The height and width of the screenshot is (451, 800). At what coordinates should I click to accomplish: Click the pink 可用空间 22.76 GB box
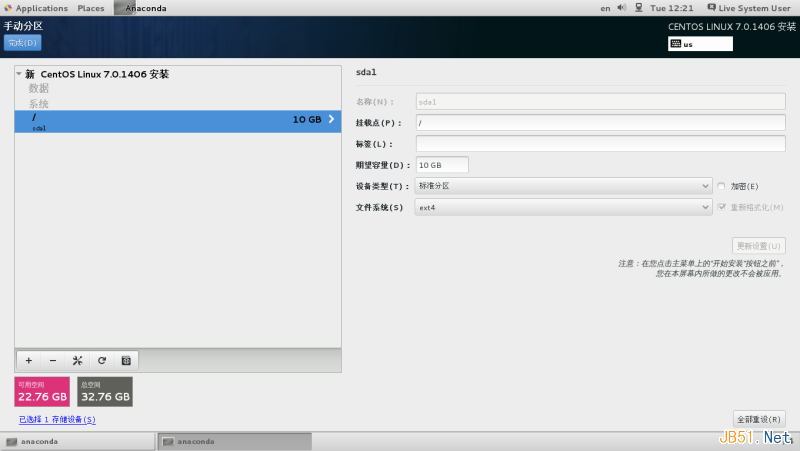(42, 392)
